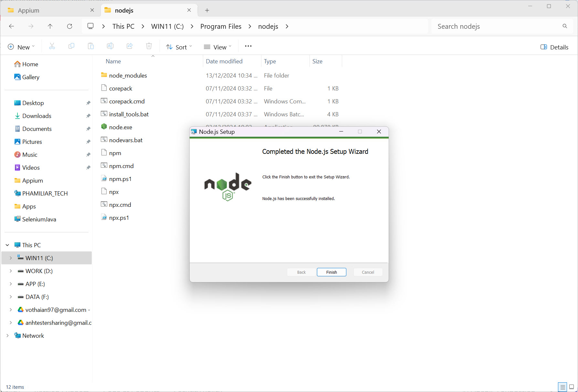Click Cancel in Node.js Setup dialog
Viewport: 578px width, 392px height.
pos(368,272)
